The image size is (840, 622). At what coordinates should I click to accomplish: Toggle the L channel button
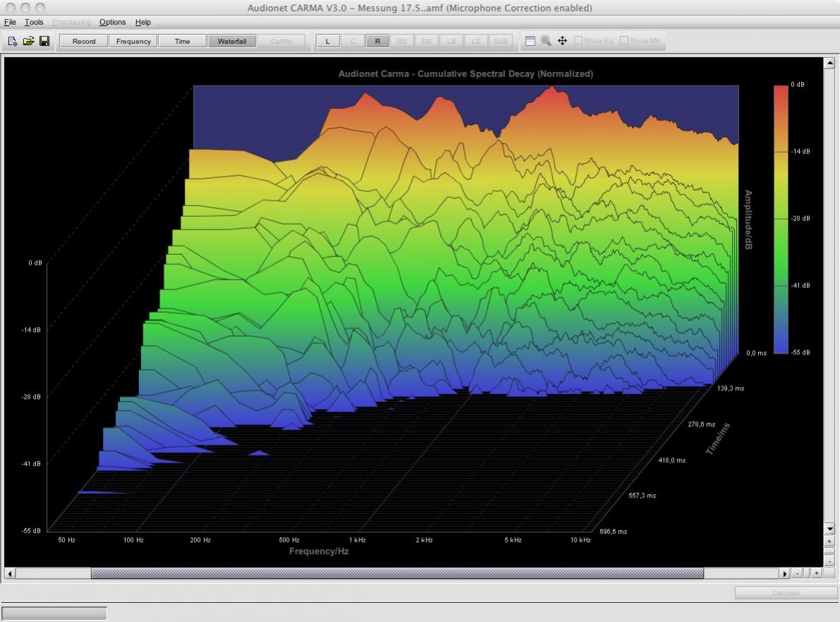328,41
